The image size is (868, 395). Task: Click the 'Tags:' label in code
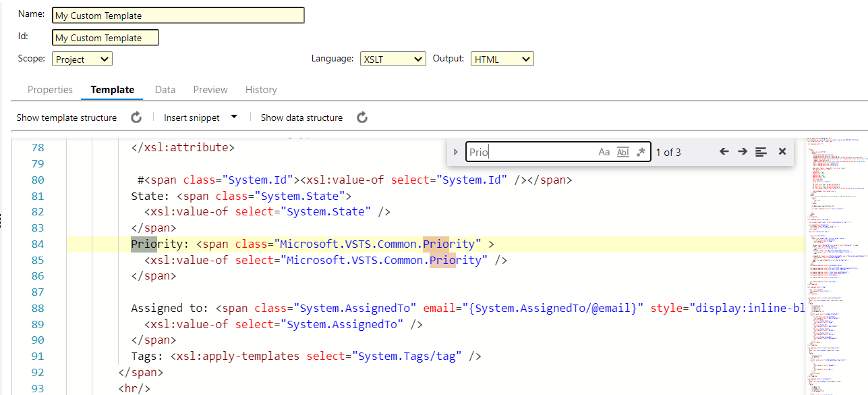147,356
